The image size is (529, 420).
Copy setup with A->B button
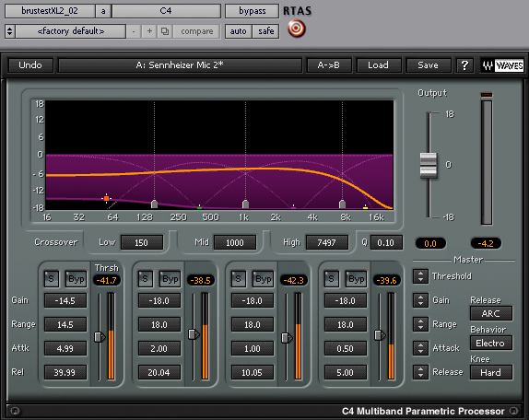pos(329,65)
